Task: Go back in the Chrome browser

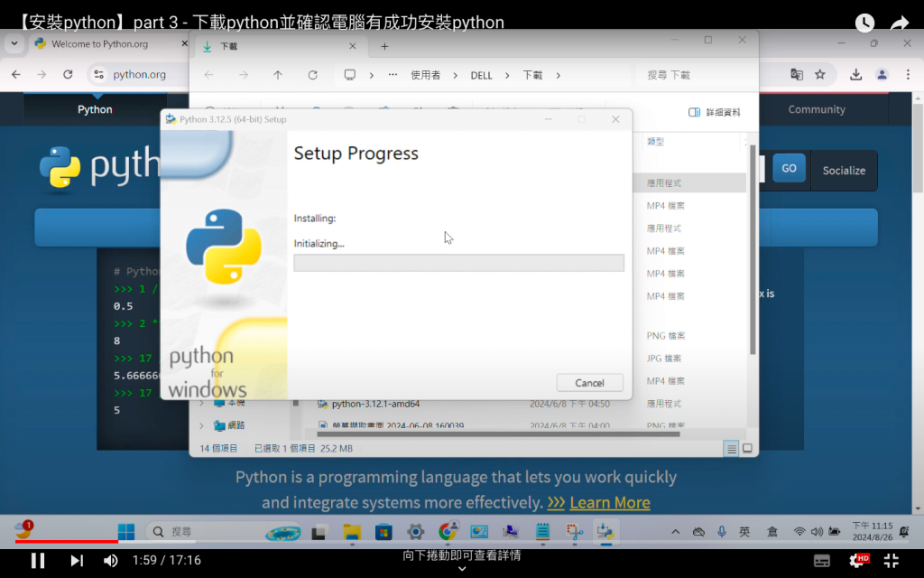Action: [x=16, y=74]
